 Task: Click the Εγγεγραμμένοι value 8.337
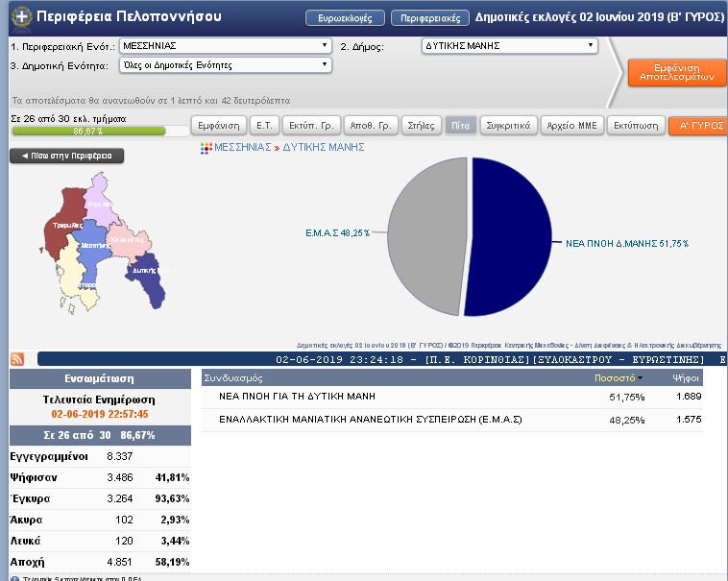pyautogui.click(x=120, y=456)
